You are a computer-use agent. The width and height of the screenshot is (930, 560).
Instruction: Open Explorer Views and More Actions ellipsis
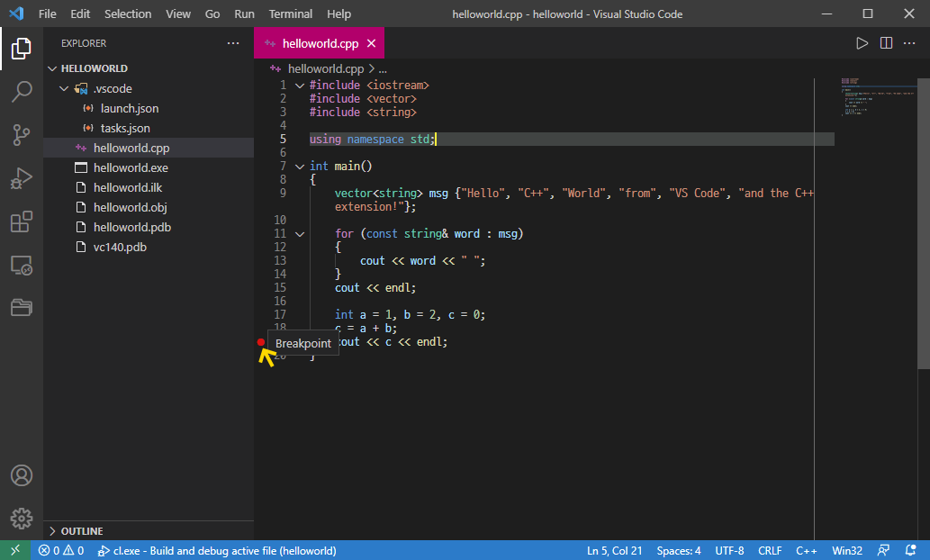tap(233, 43)
